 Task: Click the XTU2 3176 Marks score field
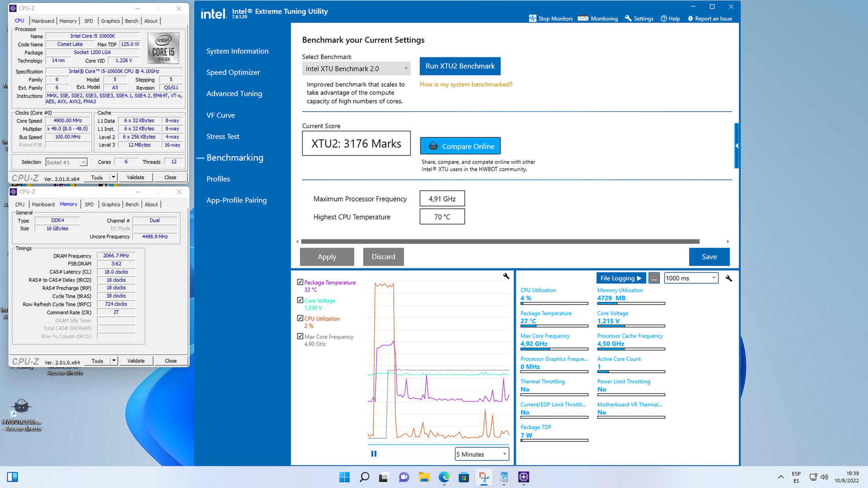pos(356,143)
